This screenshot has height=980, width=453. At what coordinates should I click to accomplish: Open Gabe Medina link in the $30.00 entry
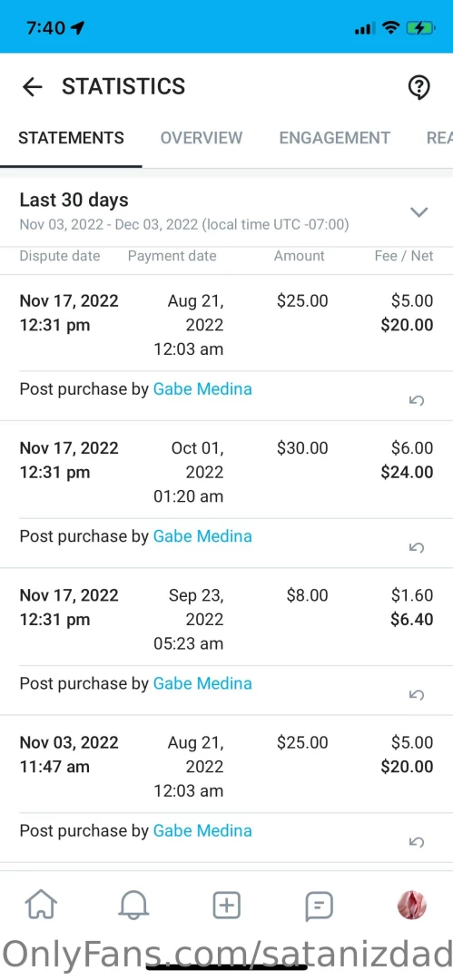[202, 536]
